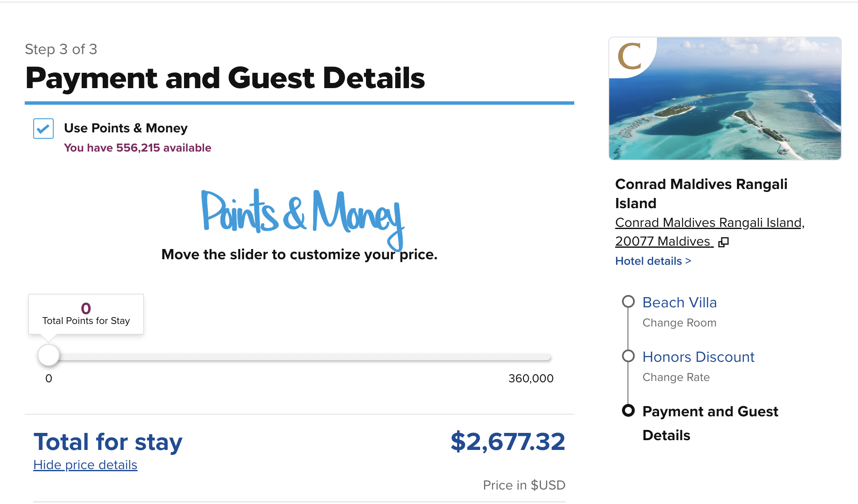Click the 360,000 maximum points label
The width and height of the screenshot is (858, 504).
click(531, 378)
